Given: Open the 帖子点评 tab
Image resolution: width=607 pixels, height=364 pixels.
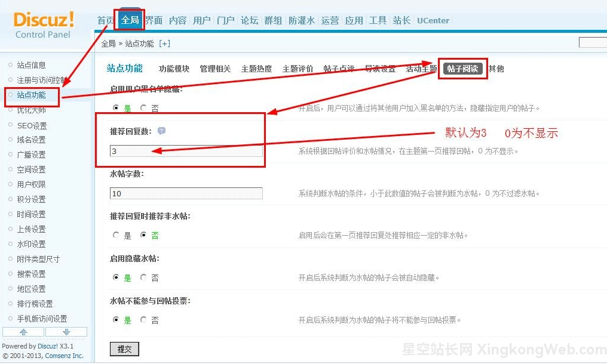Looking at the screenshot, I should pyautogui.click(x=339, y=69).
